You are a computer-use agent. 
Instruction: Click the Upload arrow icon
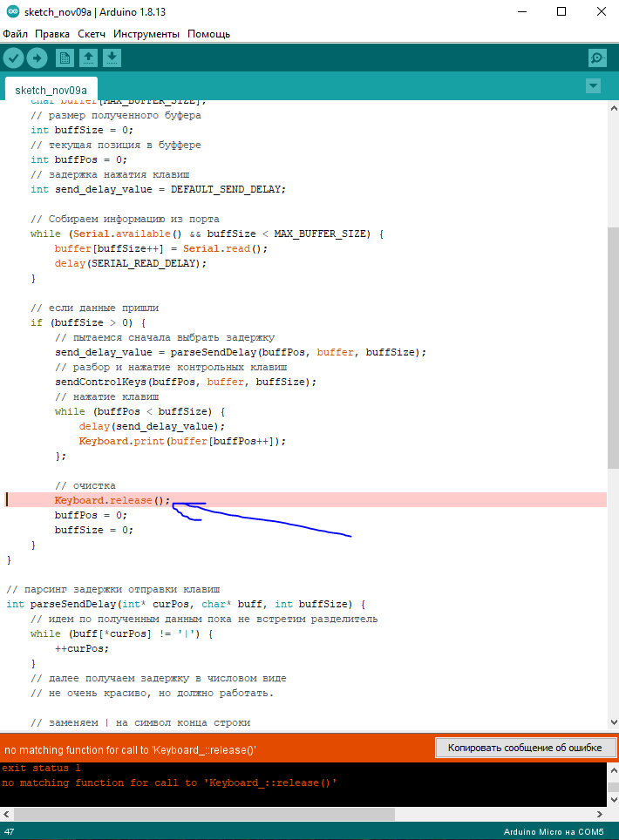click(37, 58)
